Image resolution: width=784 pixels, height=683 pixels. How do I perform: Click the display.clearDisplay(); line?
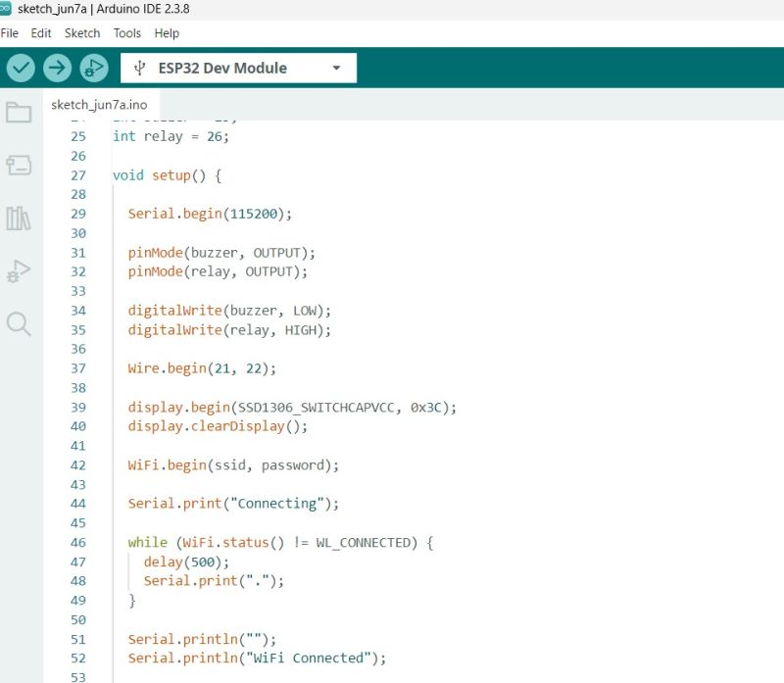[218, 426]
